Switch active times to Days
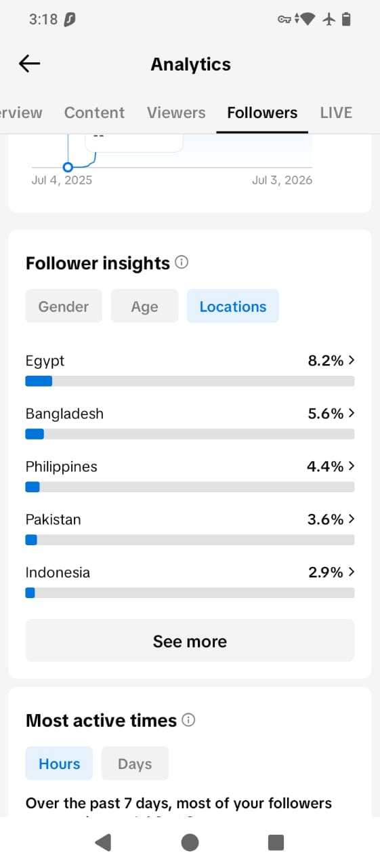Screen dimensions: 380x868 [135, 764]
